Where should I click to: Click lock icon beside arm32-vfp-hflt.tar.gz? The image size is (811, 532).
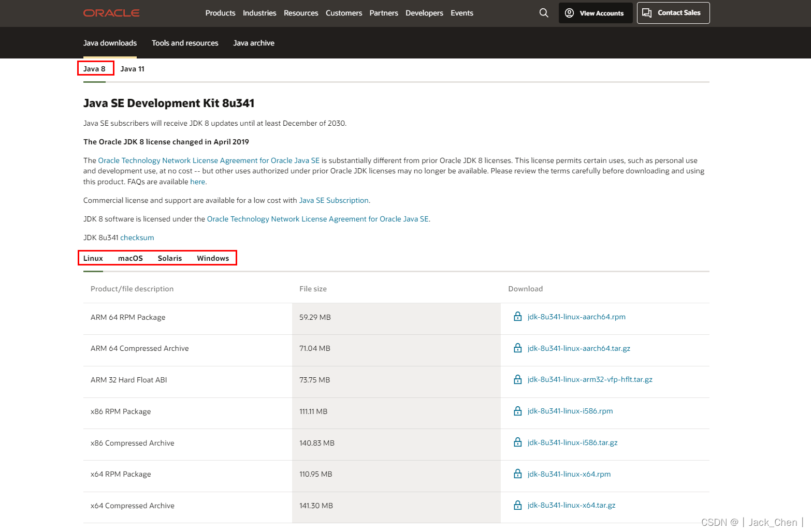pos(517,379)
